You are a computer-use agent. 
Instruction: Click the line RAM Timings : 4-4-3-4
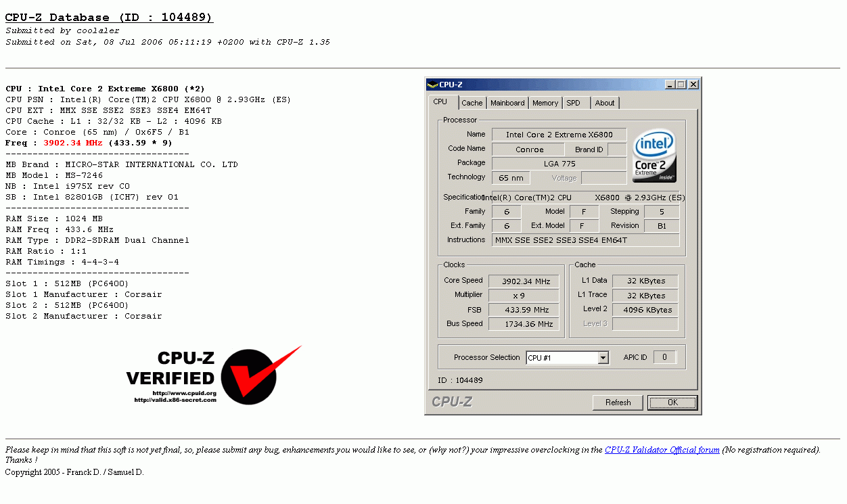pos(62,262)
